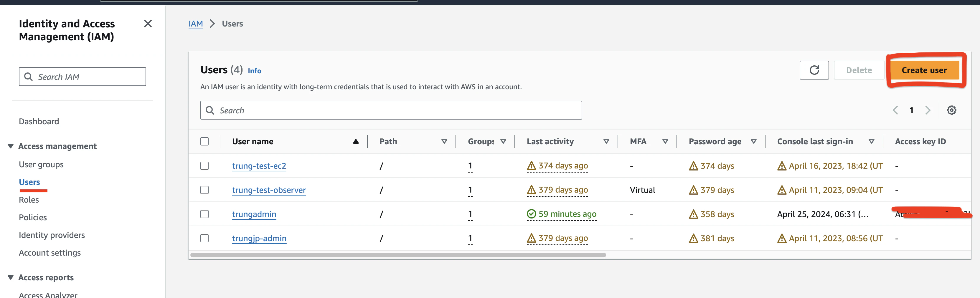Click the IAM breadcrumb link
This screenshot has height=298, width=980.
click(196, 24)
